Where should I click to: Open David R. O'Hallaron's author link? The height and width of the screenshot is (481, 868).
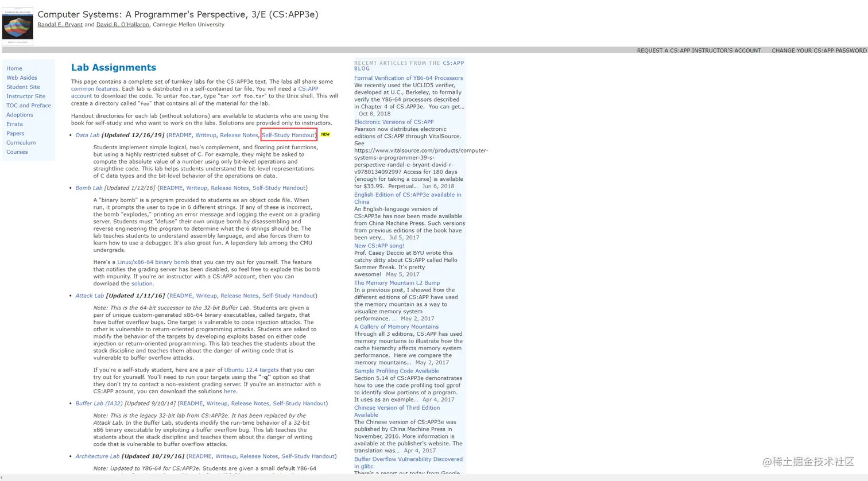pos(122,25)
